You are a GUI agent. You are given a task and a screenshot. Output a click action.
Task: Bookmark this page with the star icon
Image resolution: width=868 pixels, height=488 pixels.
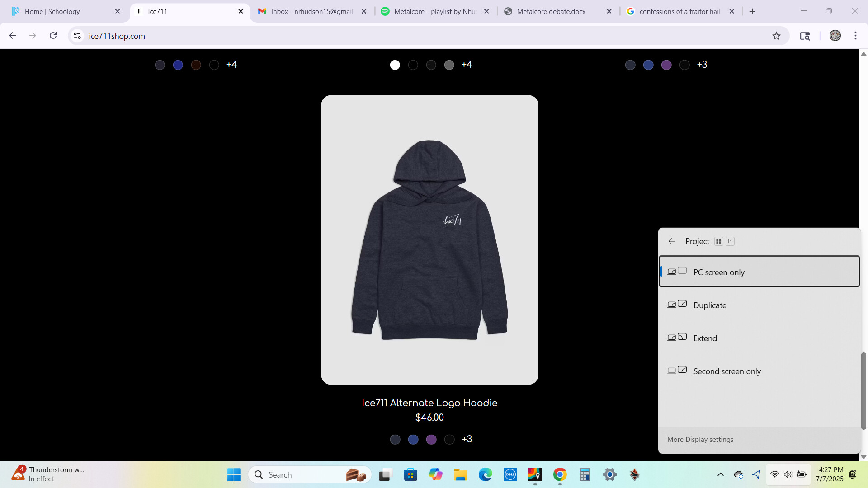[776, 36]
